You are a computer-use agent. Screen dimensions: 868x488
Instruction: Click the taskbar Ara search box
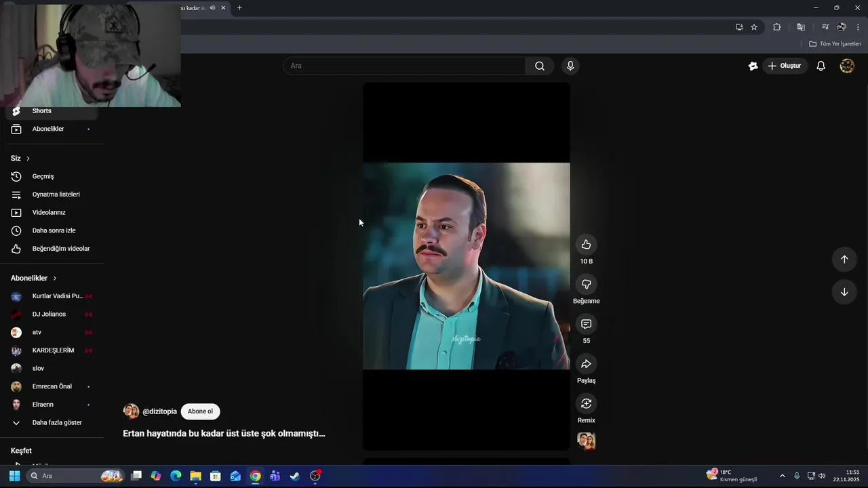click(x=76, y=476)
